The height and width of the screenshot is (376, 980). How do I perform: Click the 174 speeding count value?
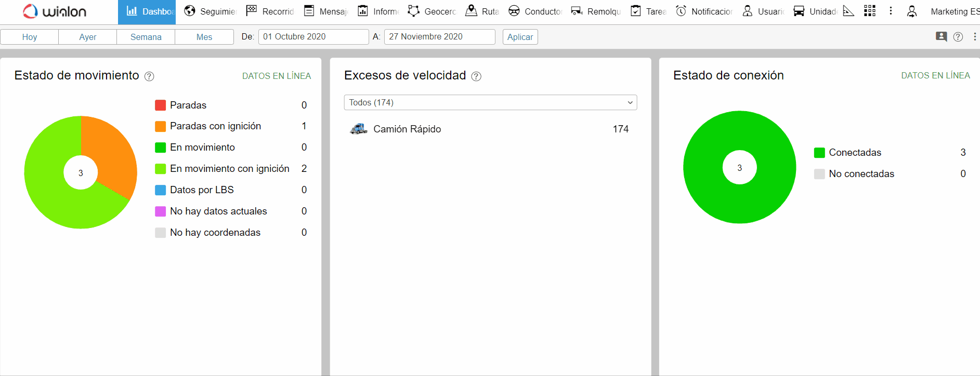(x=621, y=129)
